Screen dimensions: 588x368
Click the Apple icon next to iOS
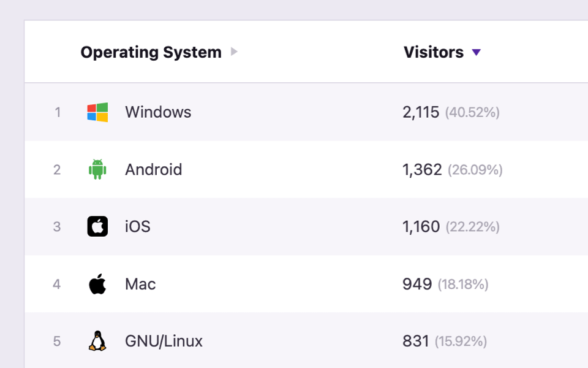pos(97,226)
